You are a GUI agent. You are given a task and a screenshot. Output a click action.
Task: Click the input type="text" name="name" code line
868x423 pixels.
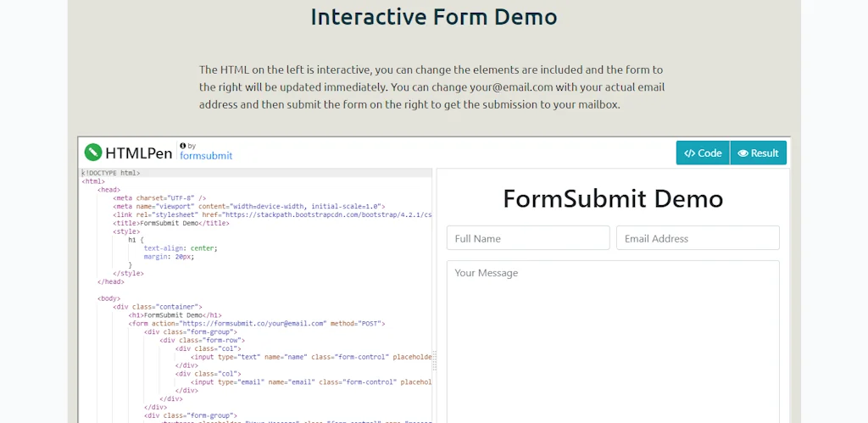coord(311,357)
